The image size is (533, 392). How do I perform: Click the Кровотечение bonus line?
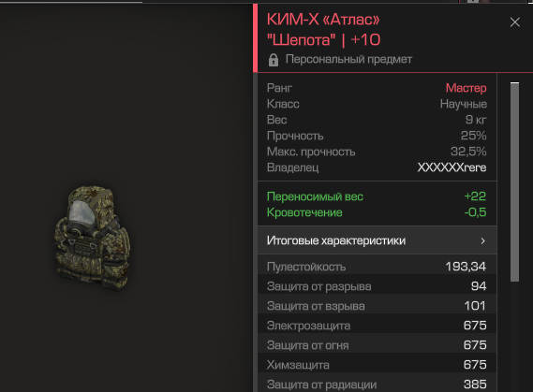(377, 212)
